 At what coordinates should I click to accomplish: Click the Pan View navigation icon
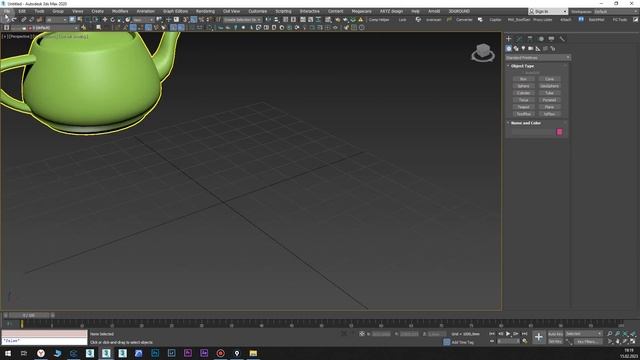[618, 341]
